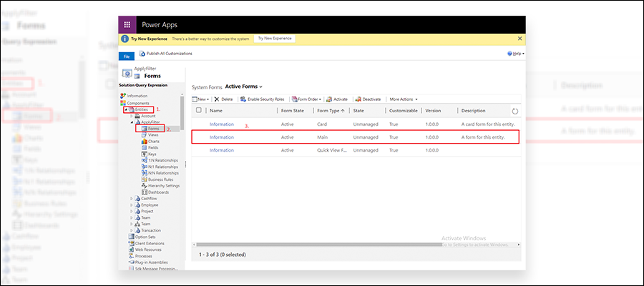Click Enable Security Roles toolbar icon
Image resolution: width=644 pixels, height=286 pixels.
242,99
